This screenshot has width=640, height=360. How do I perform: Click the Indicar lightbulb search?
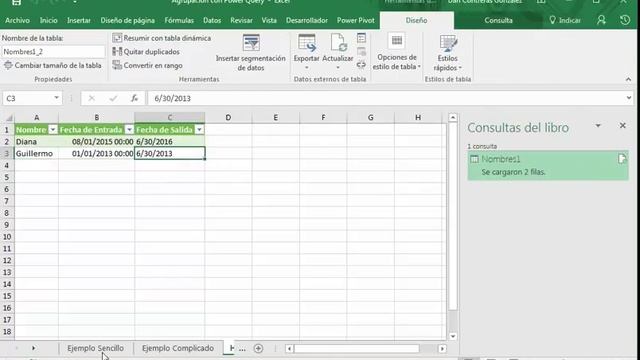coord(565,20)
